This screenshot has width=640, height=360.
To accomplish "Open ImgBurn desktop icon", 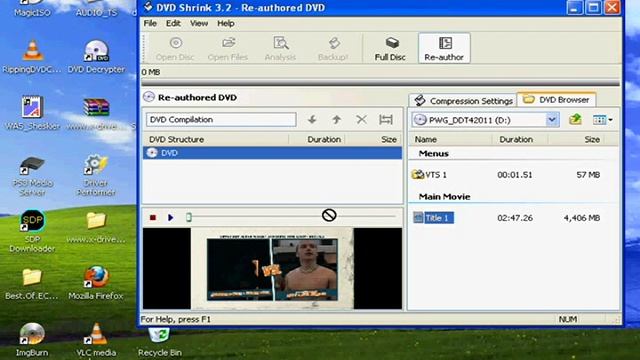I will point(32,340).
